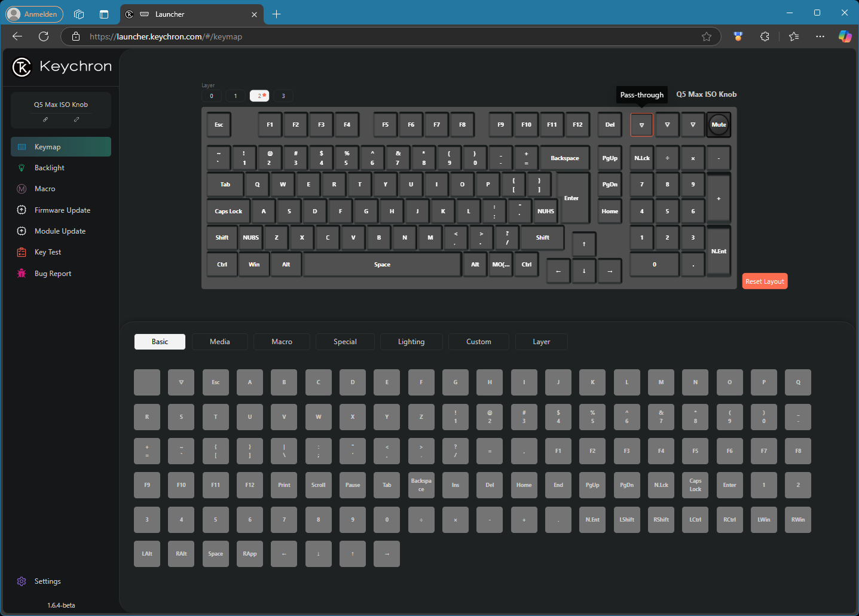
Task: Select layer 1 in the layer selector
Action: [x=236, y=96]
